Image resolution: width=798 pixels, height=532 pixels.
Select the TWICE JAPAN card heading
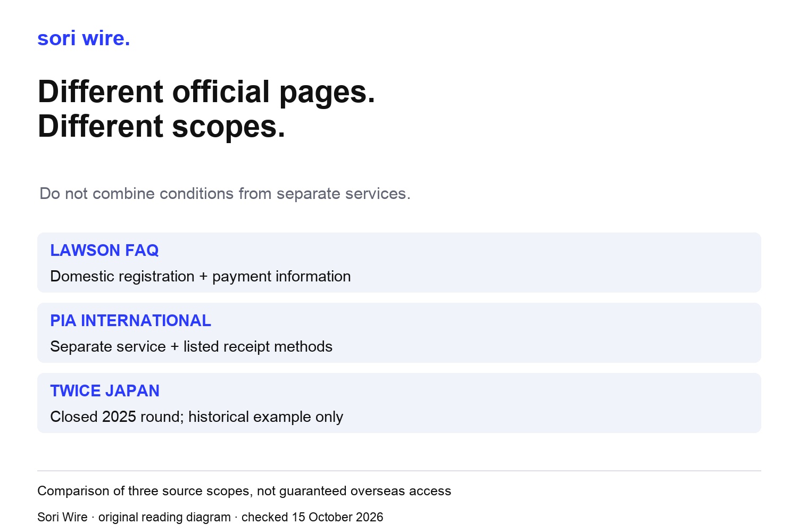105,390
